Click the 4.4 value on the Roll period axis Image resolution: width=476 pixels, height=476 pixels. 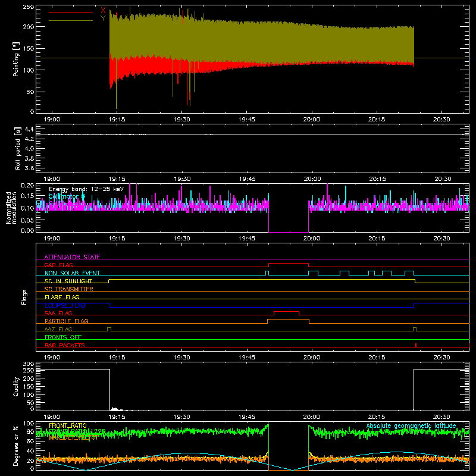29,129
